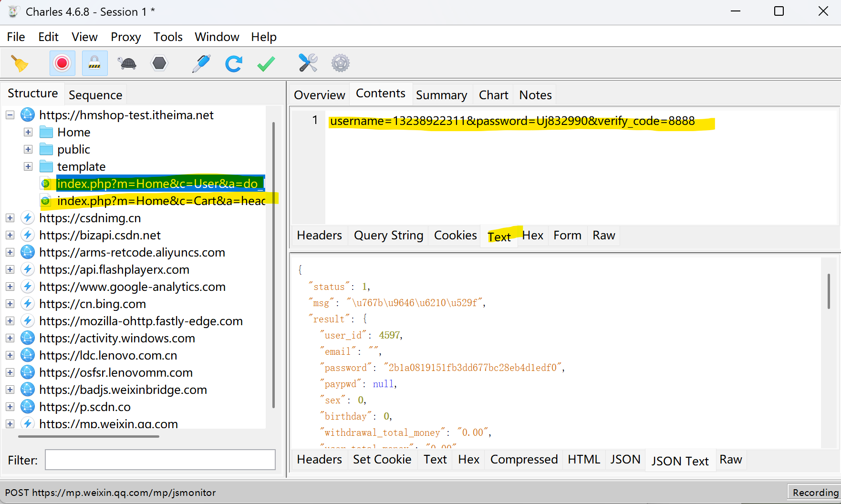Expand the public folder
Viewport: 841px width, 504px height.
pos(28,149)
